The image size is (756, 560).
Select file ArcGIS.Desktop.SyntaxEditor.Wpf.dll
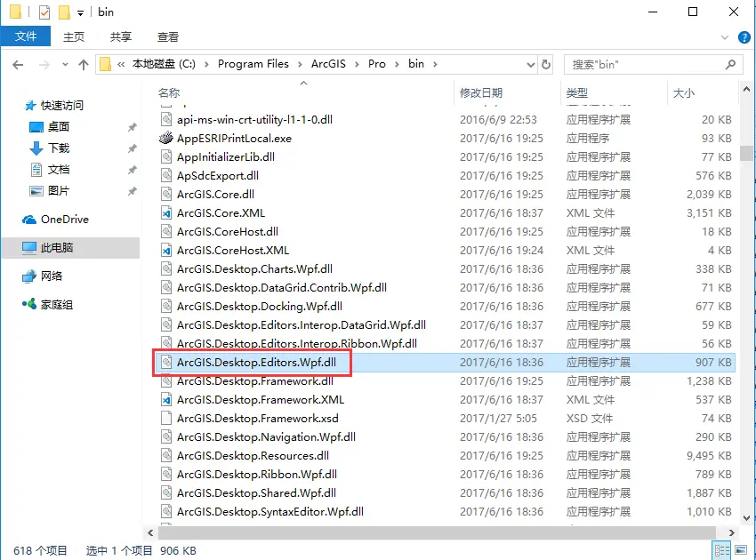[x=270, y=511]
